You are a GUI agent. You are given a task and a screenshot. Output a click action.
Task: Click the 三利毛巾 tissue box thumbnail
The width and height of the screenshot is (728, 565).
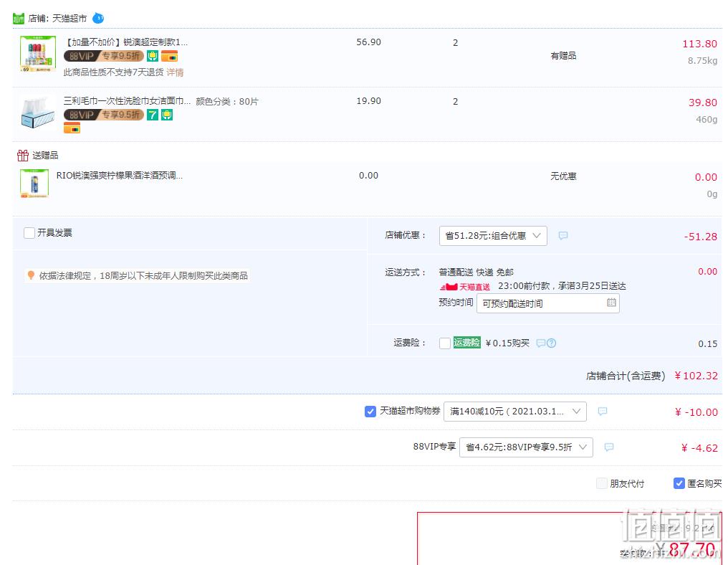(38, 112)
